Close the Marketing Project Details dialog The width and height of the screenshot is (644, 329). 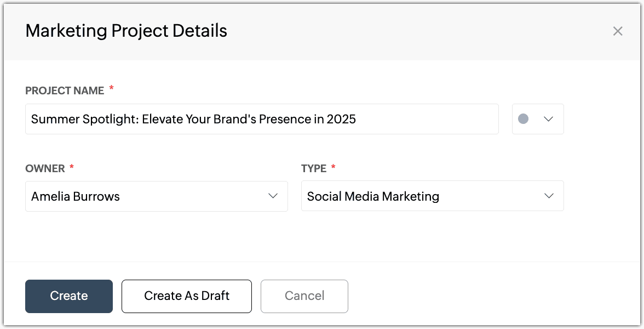(618, 31)
